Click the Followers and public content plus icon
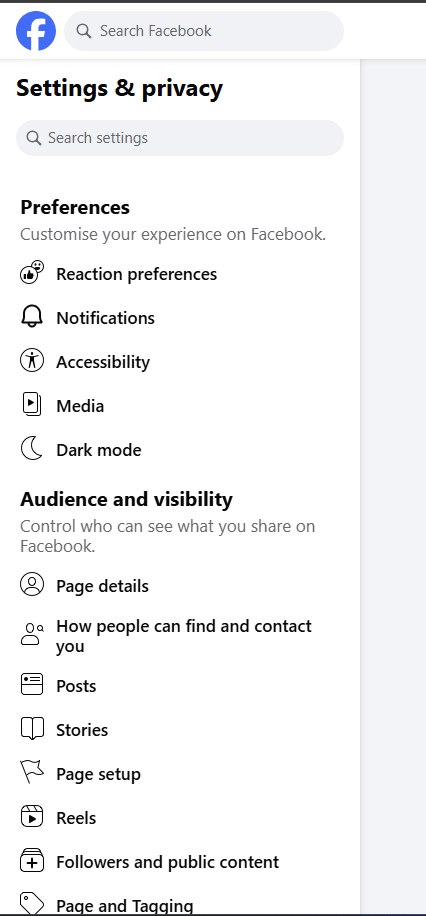This screenshot has height=916, width=426. click(x=32, y=861)
